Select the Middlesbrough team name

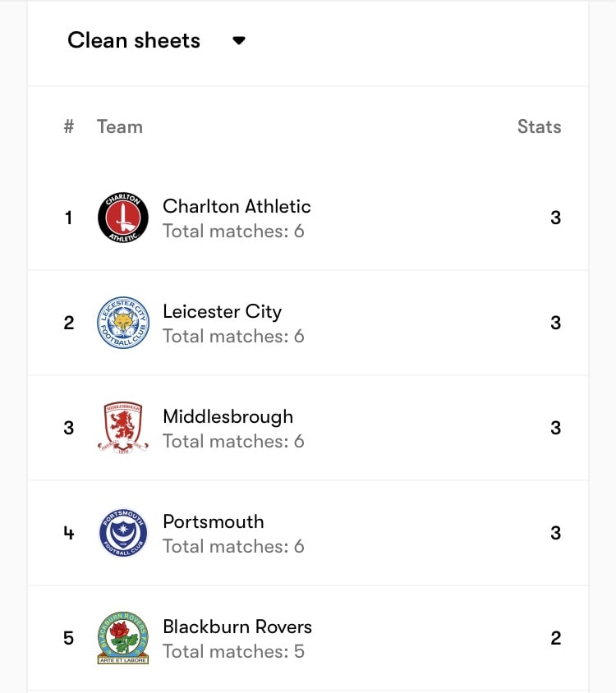[228, 417]
